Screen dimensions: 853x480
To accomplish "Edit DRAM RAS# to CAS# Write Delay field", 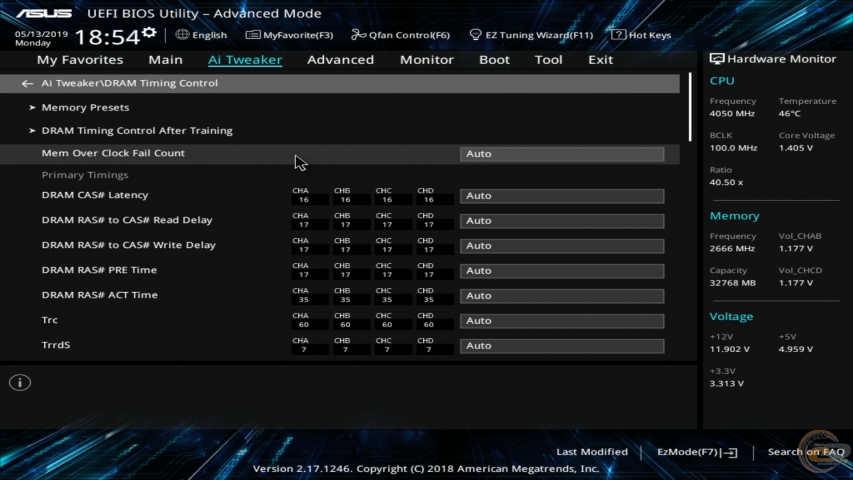I will 562,246.
